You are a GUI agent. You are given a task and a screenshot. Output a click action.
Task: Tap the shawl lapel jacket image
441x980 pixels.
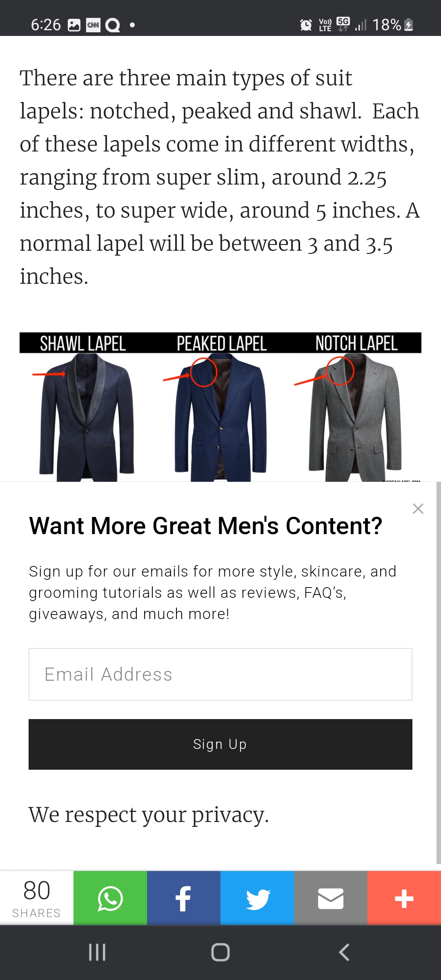pos(87,417)
